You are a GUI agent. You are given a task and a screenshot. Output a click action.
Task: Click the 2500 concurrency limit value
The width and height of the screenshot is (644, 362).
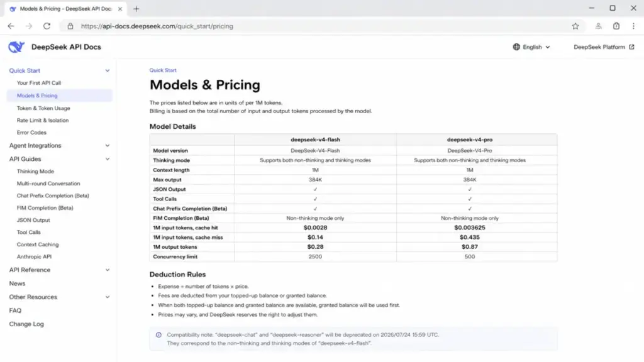point(315,256)
